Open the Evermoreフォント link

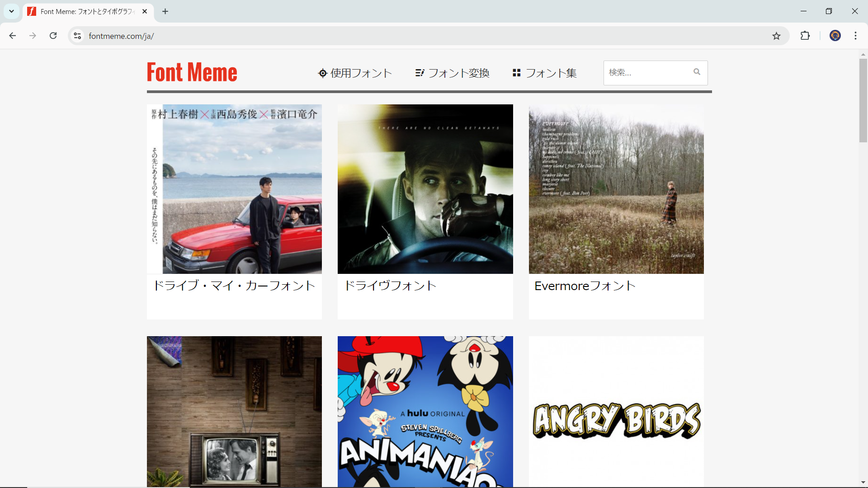(585, 286)
